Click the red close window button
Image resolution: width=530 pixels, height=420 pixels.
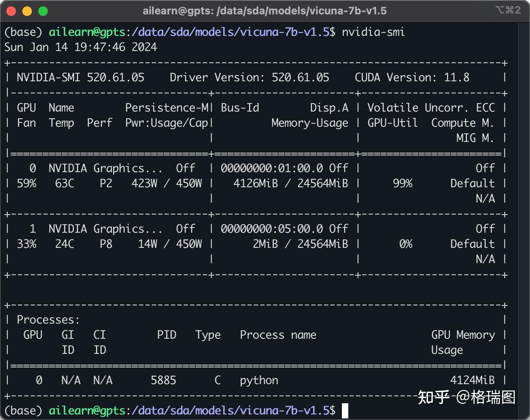click(11, 11)
